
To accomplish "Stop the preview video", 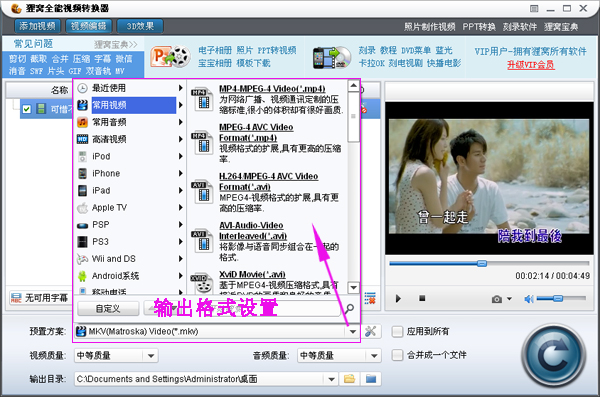I will click(422, 298).
